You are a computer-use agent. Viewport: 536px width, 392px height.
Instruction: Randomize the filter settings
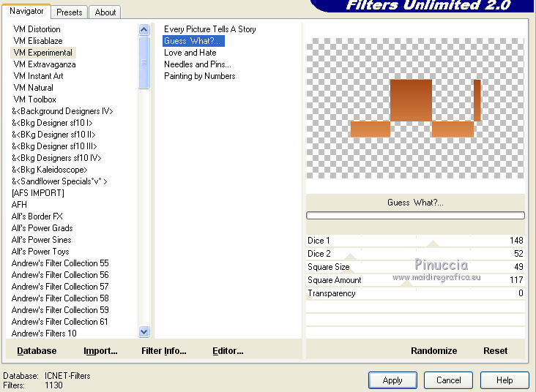click(433, 351)
